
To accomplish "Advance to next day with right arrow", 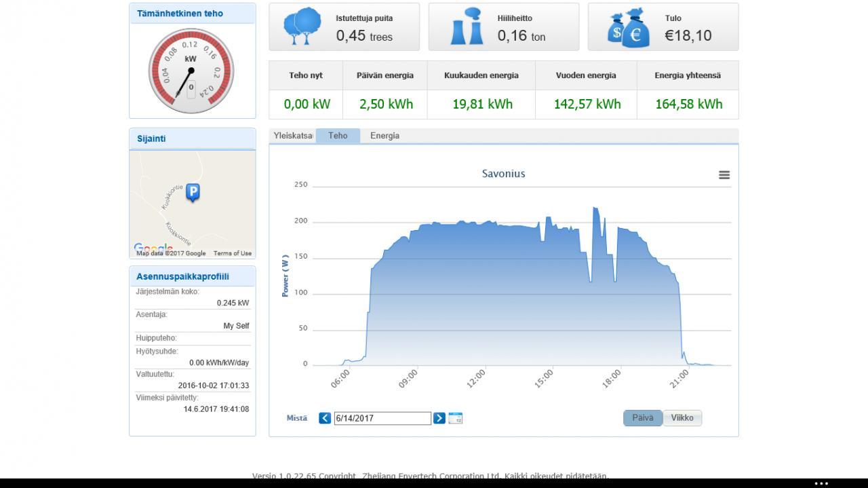I will point(439,418).
